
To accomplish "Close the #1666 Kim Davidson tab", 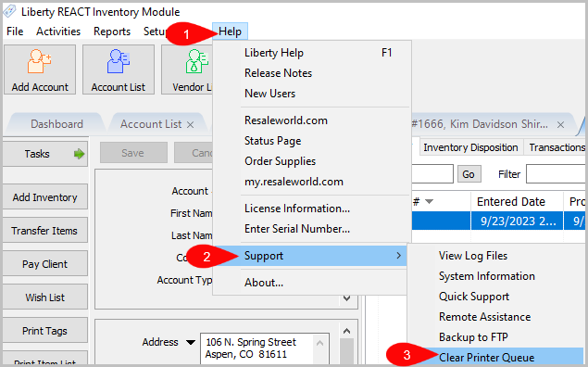I will coord(560,124).
